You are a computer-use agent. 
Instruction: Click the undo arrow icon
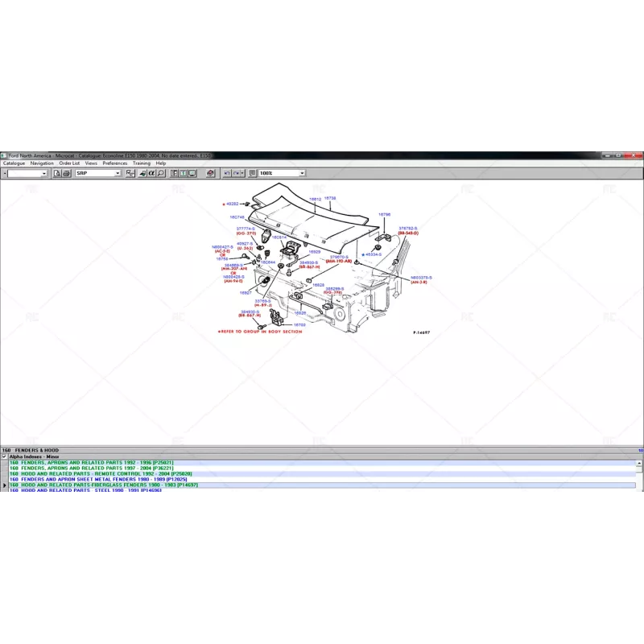tap(227, 173)
